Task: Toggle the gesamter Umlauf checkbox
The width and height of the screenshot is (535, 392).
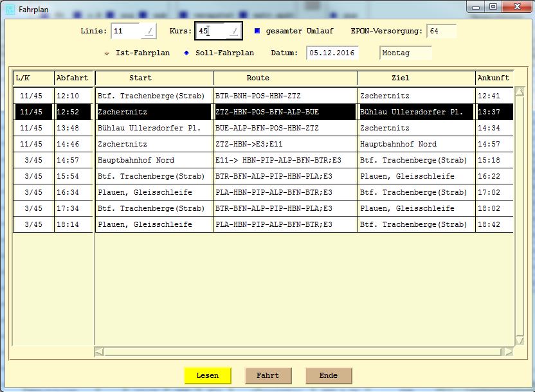Action: [x=257, y=31]
